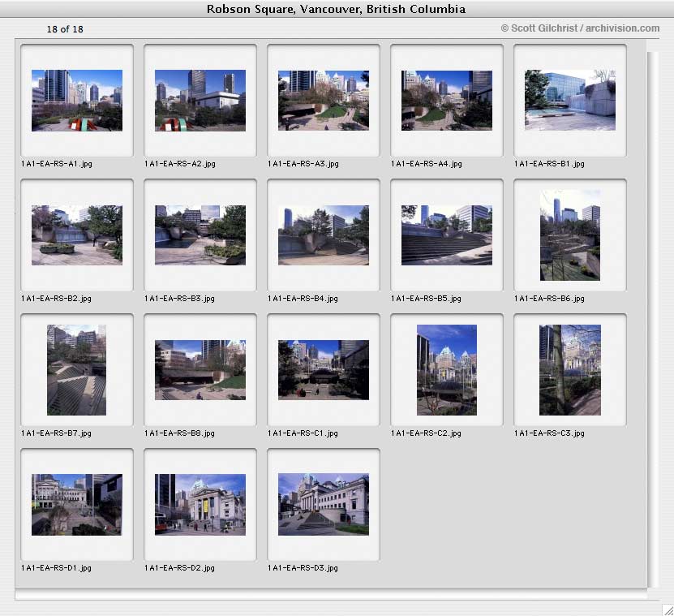Select the 1A1-EA-RS-B5.jpg stairs image
Viewport: 674px width, 616px height.
pos(447,235)
